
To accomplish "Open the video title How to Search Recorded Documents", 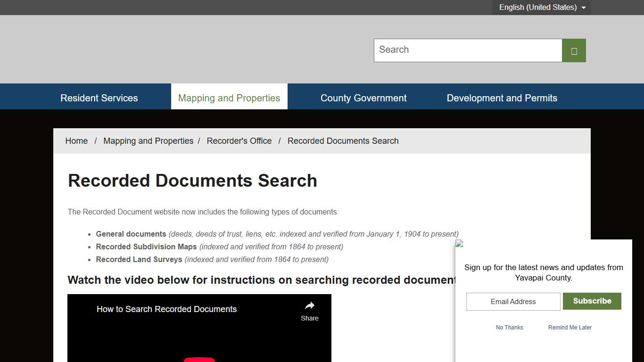I will (166, 309).
